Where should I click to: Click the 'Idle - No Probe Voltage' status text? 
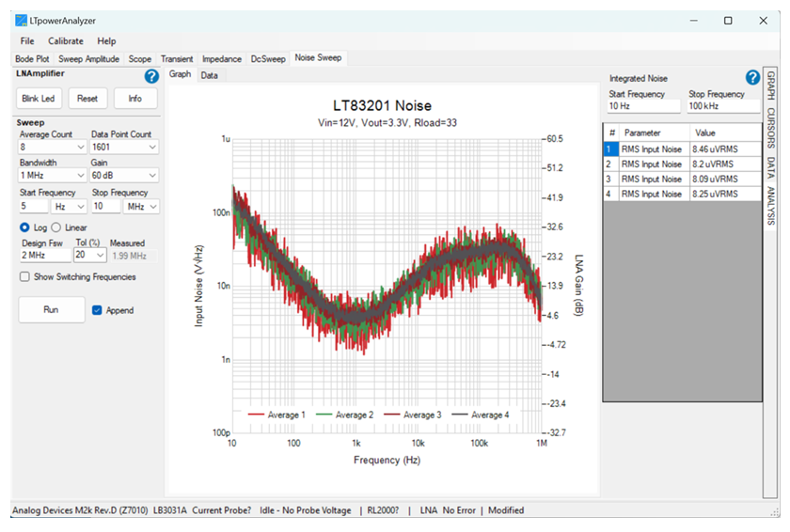click(306, 510)
